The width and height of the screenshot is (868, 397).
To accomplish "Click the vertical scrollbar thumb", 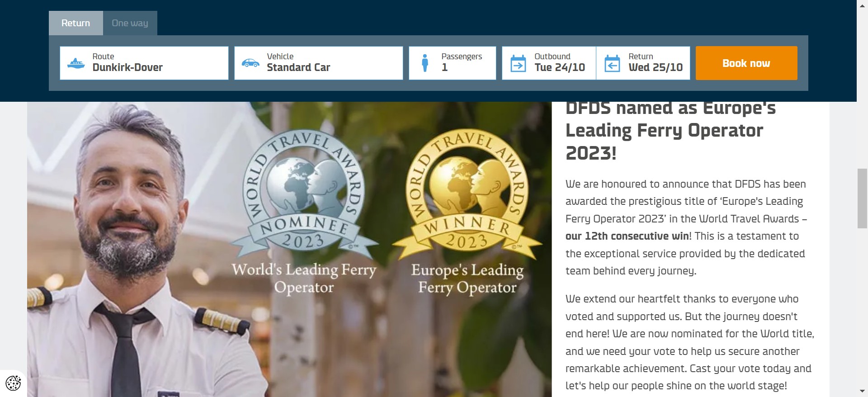I will coord(862,198).
